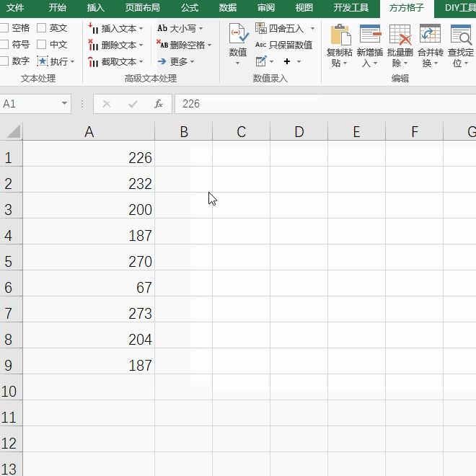Tick the 英文 checkbox
Viewport: 476px width, 476px height.
[41, 28]
